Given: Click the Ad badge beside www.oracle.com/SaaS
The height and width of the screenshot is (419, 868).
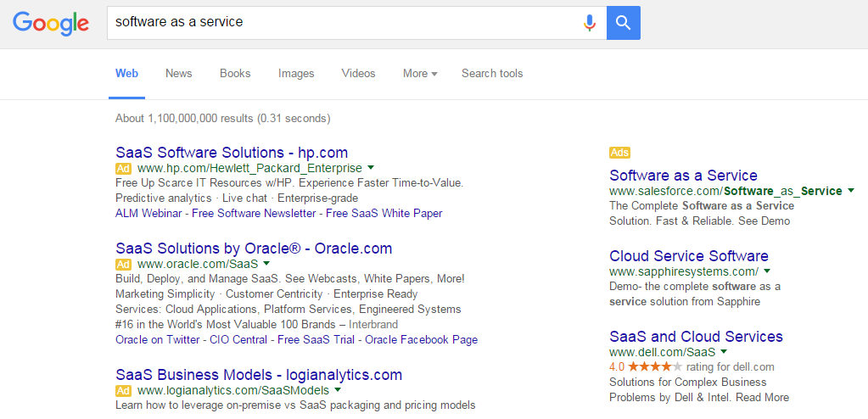Looking at the screenshot, I should (x=123, y=264).
